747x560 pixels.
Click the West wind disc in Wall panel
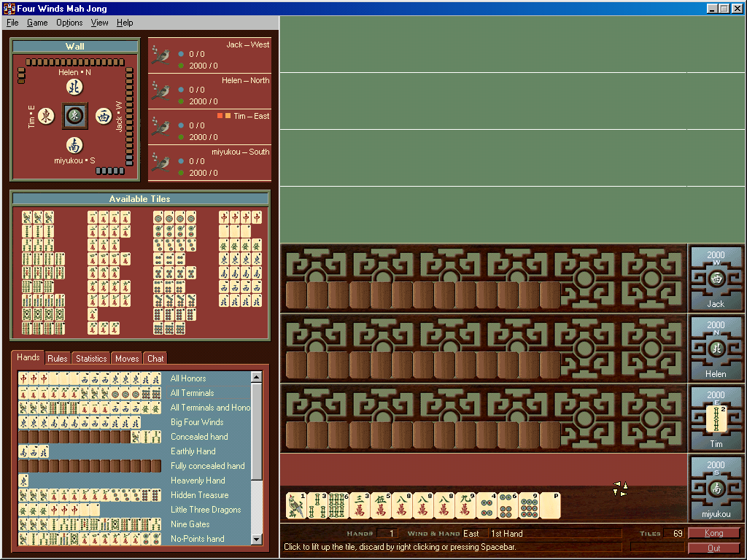104,116
